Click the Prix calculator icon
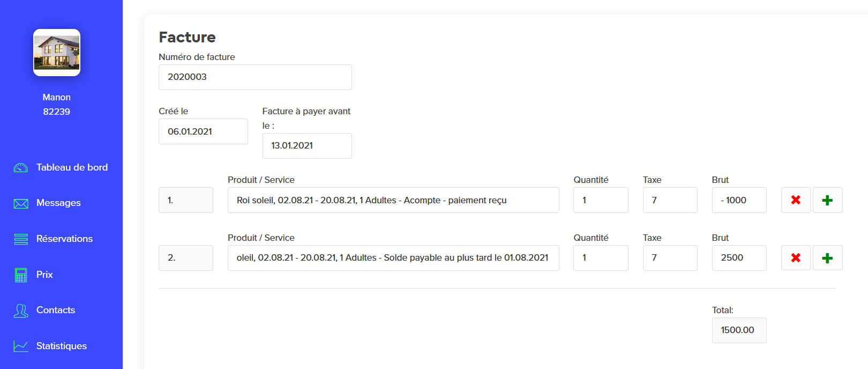868x369 pixels. [x=21, y=275]
